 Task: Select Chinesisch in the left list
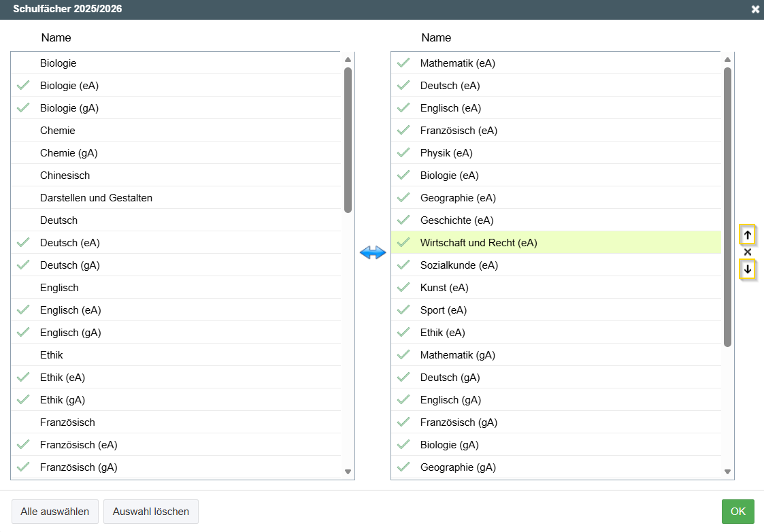coord(65,176)
